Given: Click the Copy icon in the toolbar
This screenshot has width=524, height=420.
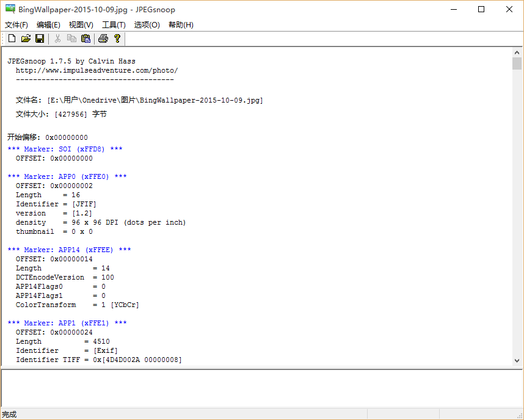Looking at the screenshot, I should tap(71, 38).
